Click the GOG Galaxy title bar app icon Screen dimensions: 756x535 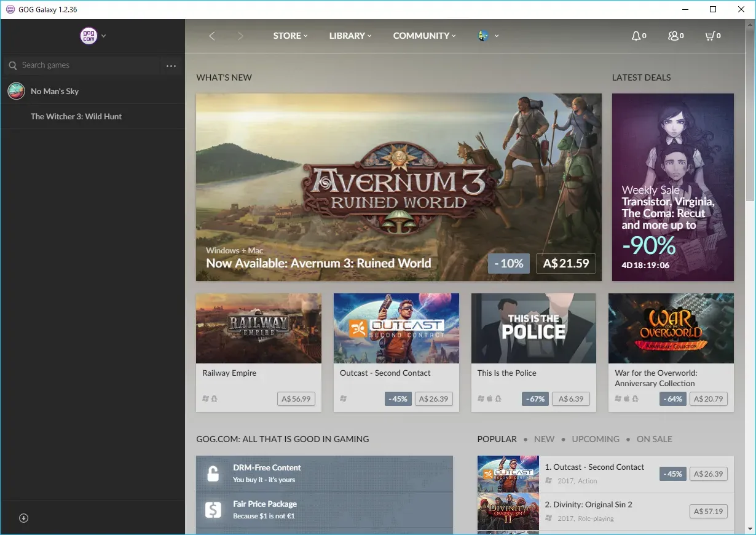10,10
